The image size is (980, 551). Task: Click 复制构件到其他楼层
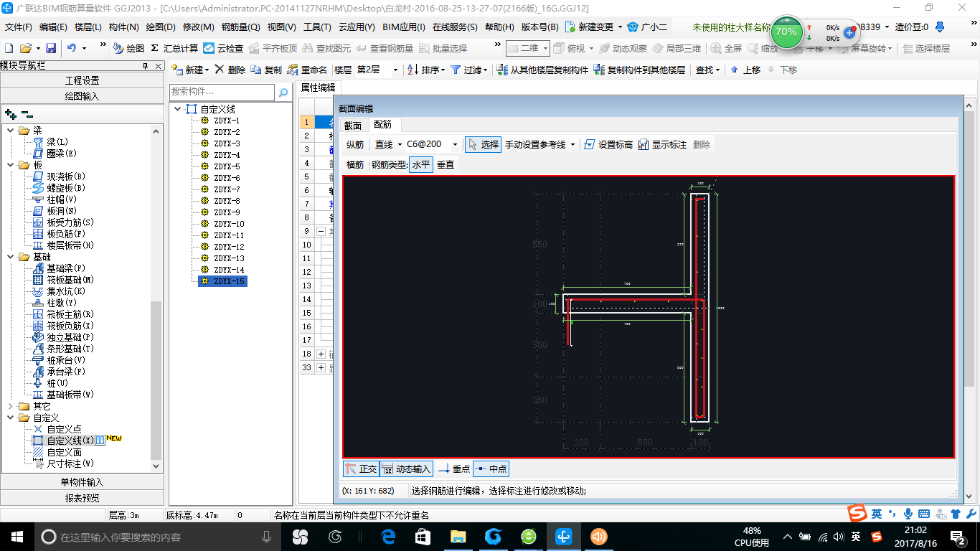pos(639,70)
